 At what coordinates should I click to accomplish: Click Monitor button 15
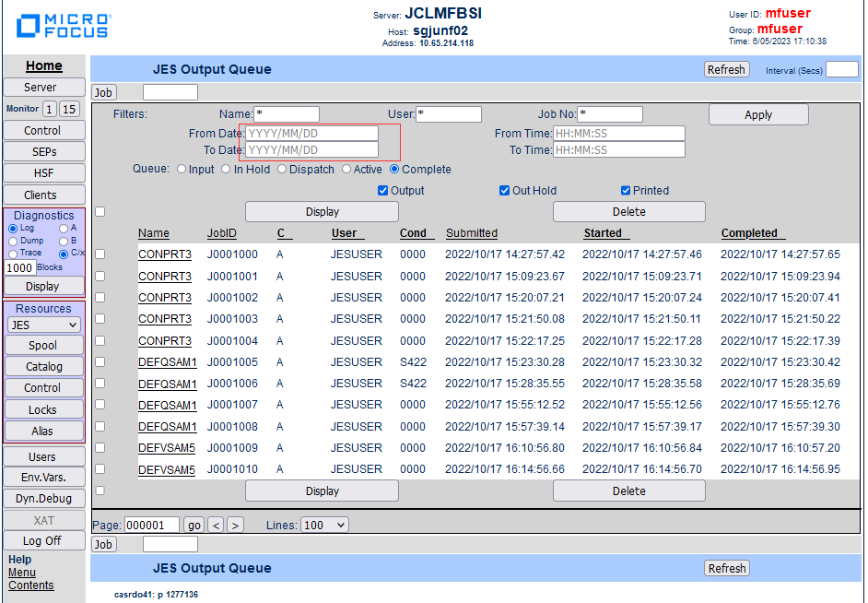point(69,109)
